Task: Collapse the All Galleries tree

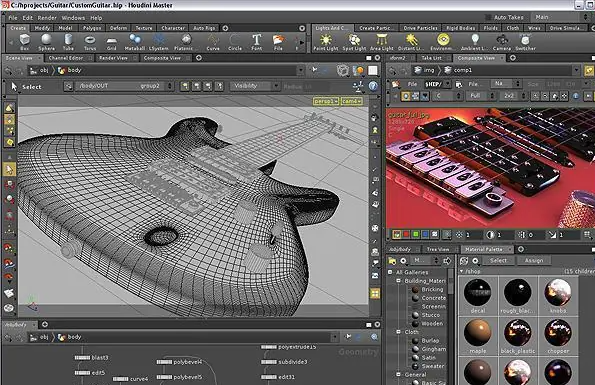Action: pos(390,272)
